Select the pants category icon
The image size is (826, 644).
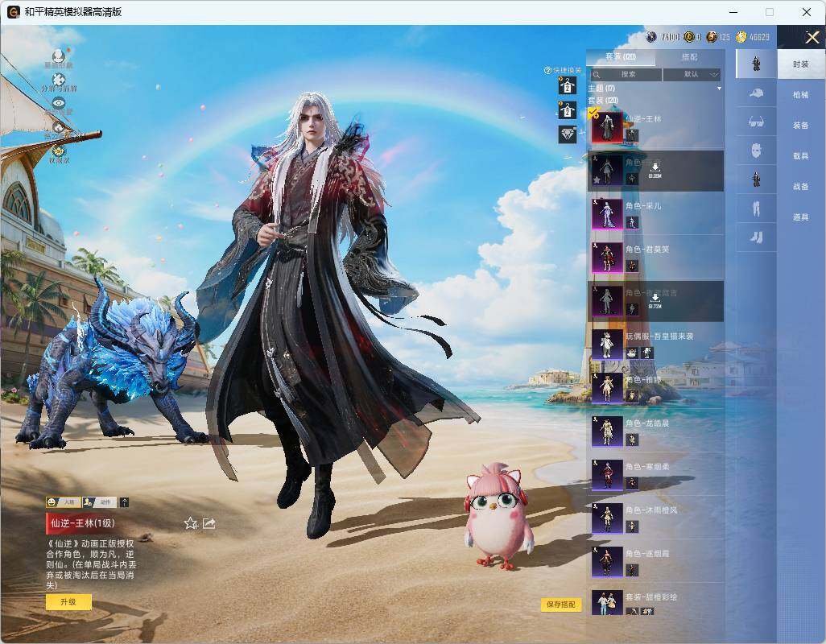[x=756, y=209]
